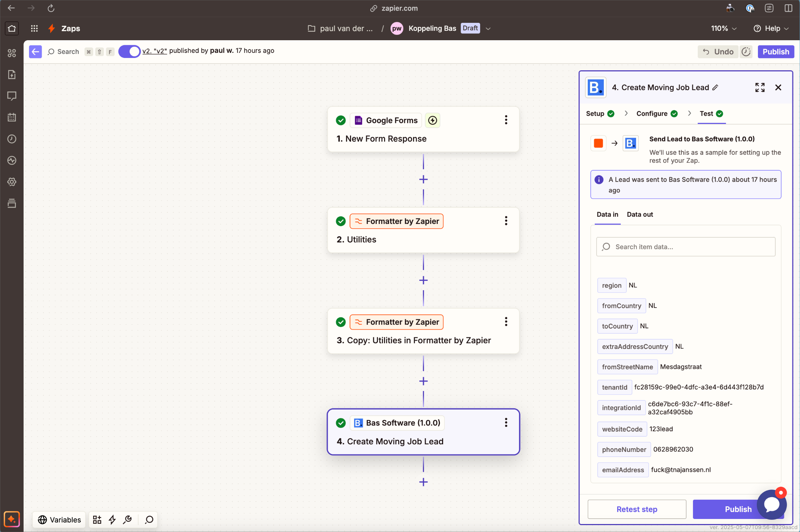Open the three-dot menu on the Bas Software step
Image resolution: width=800 pixels, height=532 pixels.
(x=506, y=423)
